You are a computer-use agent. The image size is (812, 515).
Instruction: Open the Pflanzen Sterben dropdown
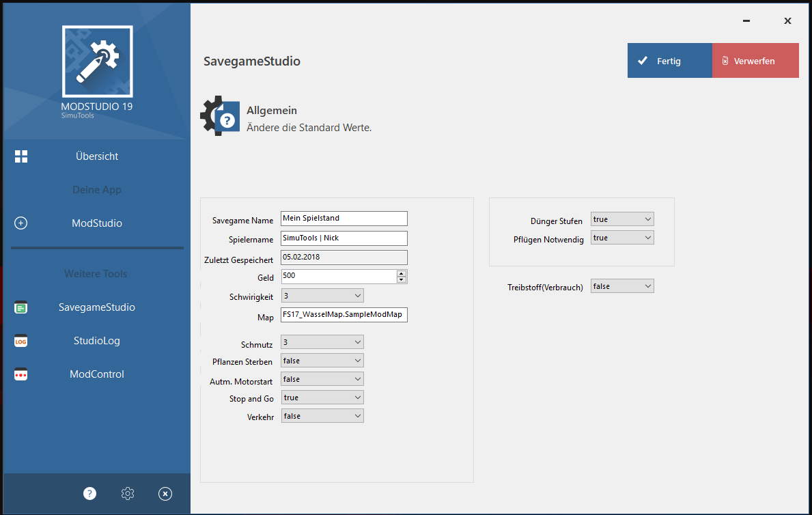pos(322,361)
